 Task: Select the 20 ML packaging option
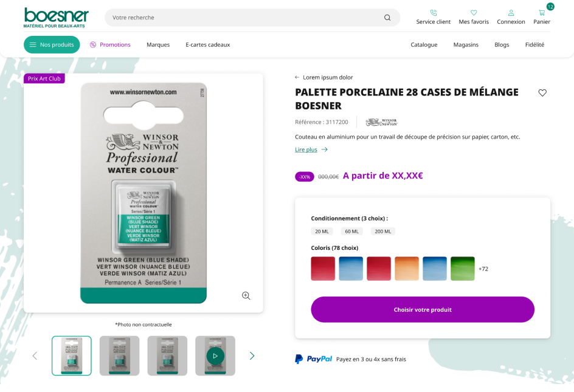point(322,232)
